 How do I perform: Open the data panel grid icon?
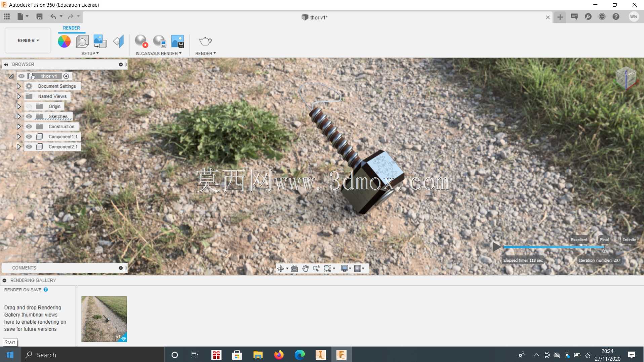tap(7, 16)
